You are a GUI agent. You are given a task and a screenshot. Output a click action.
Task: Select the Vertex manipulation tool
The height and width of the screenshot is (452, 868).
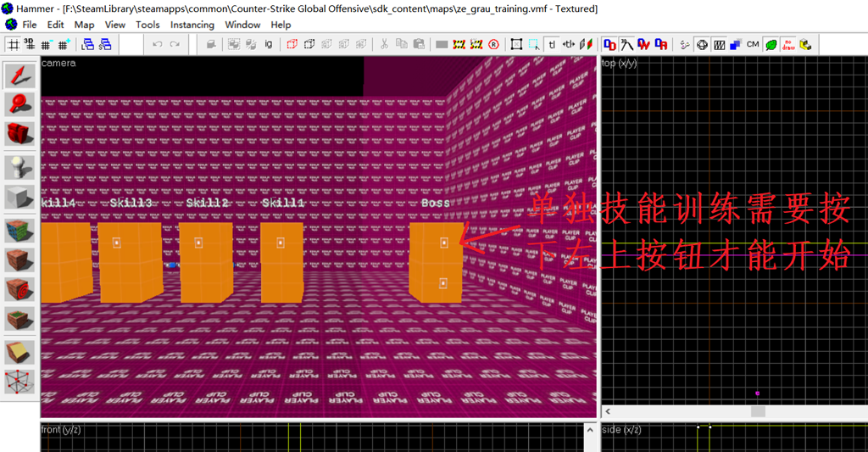coord(19,382)
